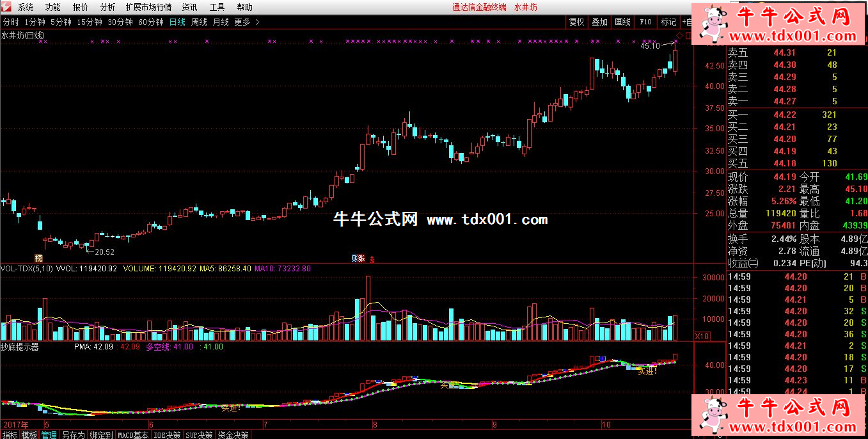Open the F10 company info
The width and height of the screenshot is (868, 439).
point(645,22)
